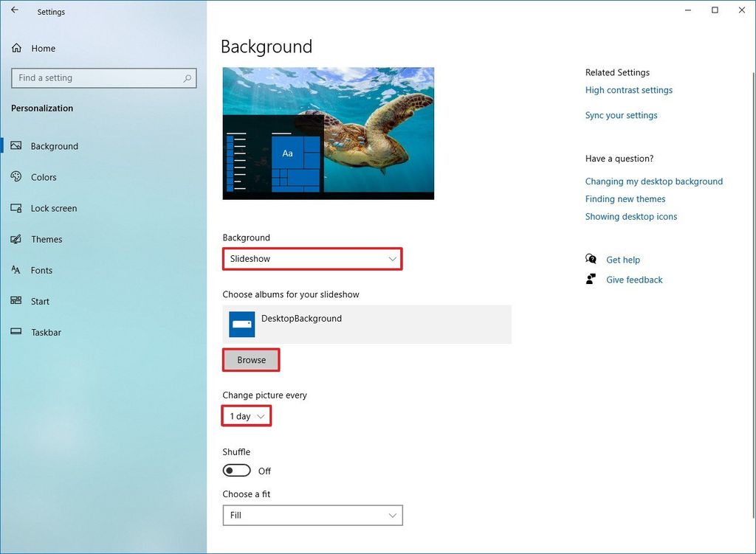The image size is (756, 554).
Task: Open the Background type dropdown showing Slideshow
Action: [x=312, y=259]
